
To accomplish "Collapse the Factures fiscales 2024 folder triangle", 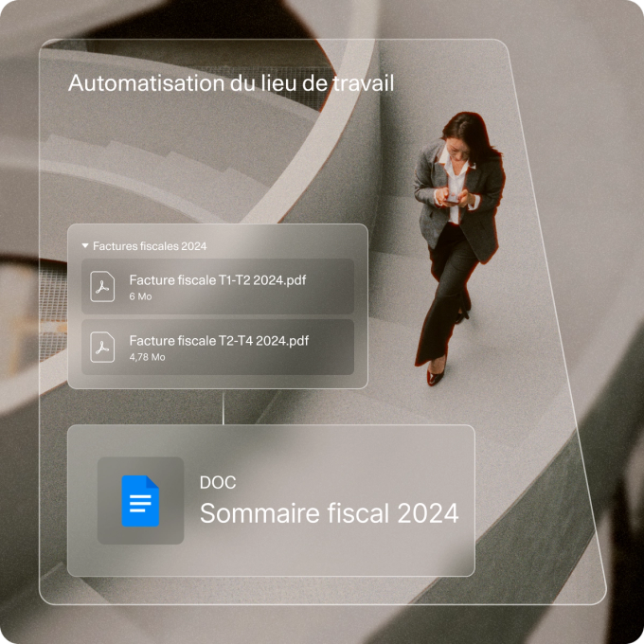I will 85,245.
